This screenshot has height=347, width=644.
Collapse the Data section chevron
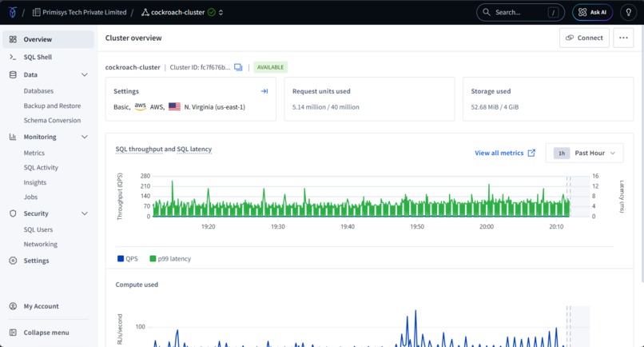(84, 74)
